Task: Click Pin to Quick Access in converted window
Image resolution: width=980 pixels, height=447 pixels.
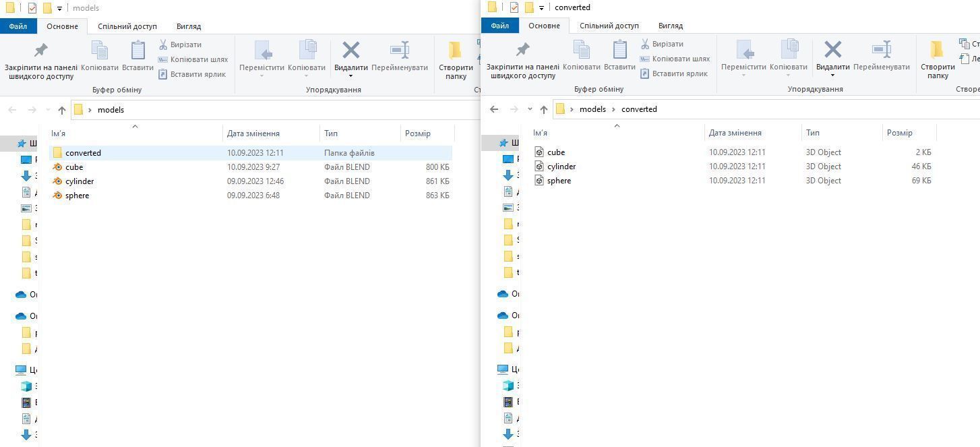Action: (x=522, y=59)
